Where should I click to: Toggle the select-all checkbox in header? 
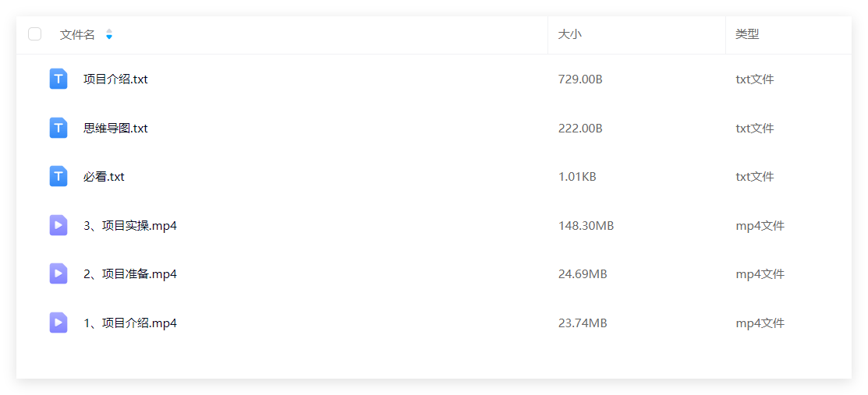point(35,34)
